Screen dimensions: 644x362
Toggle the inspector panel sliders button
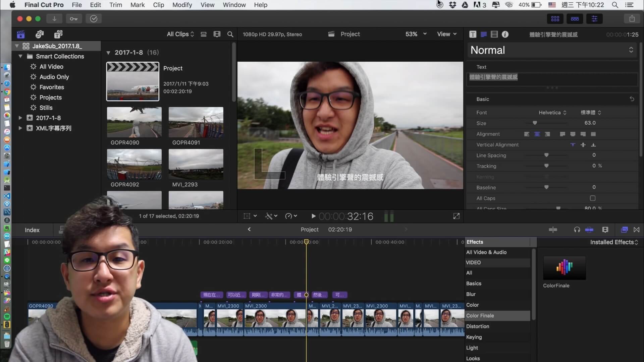pos(594,19)
